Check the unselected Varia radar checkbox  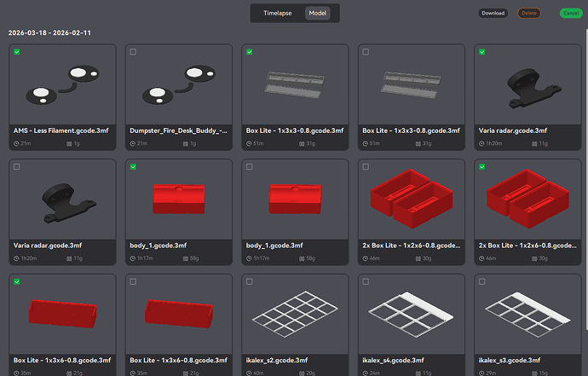point(17,166)
